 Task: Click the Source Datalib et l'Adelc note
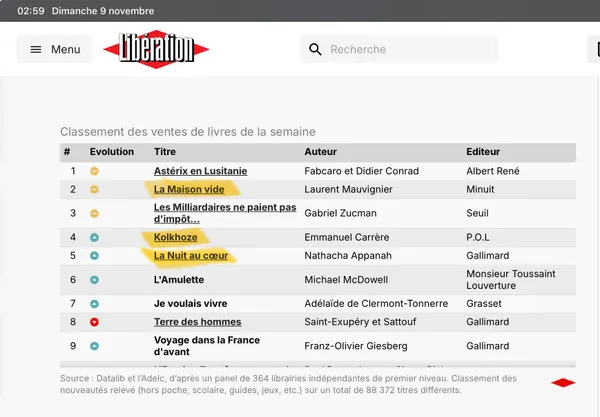[289, 384]
